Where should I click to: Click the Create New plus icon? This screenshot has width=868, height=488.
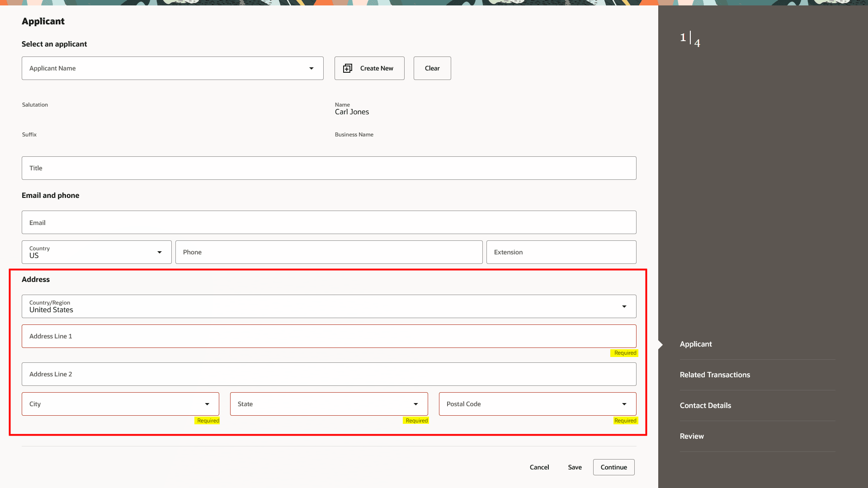347,68
